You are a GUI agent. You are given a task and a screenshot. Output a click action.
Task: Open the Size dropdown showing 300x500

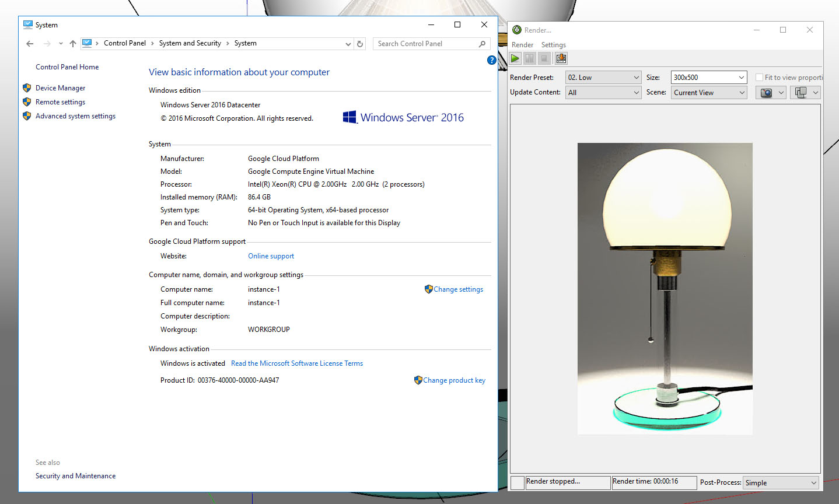tap(709, 78)
